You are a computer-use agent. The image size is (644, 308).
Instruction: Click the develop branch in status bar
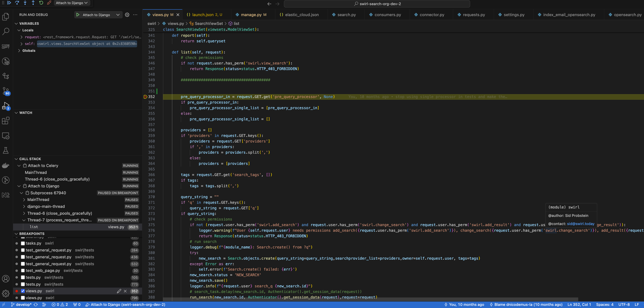coord(23,305)
